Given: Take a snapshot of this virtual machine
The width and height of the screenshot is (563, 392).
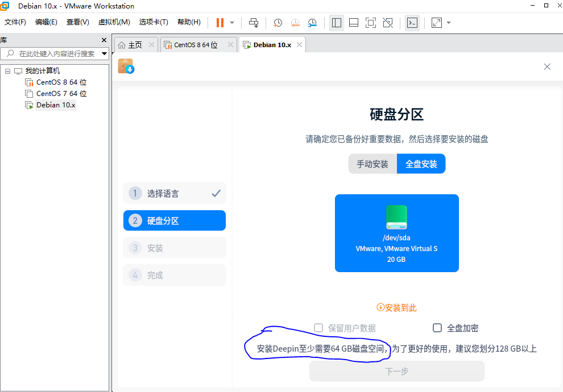Looking at the screenshot, I should click(x=278, y=23).
